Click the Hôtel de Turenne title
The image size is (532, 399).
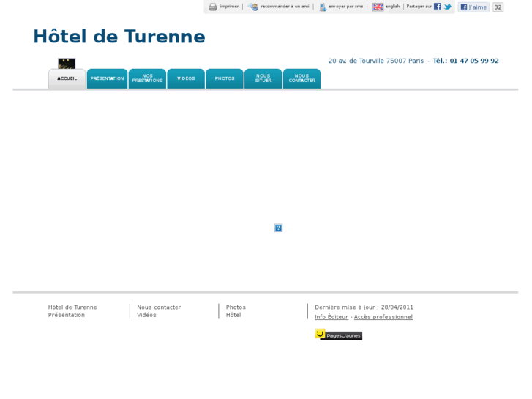click(119, 37)
